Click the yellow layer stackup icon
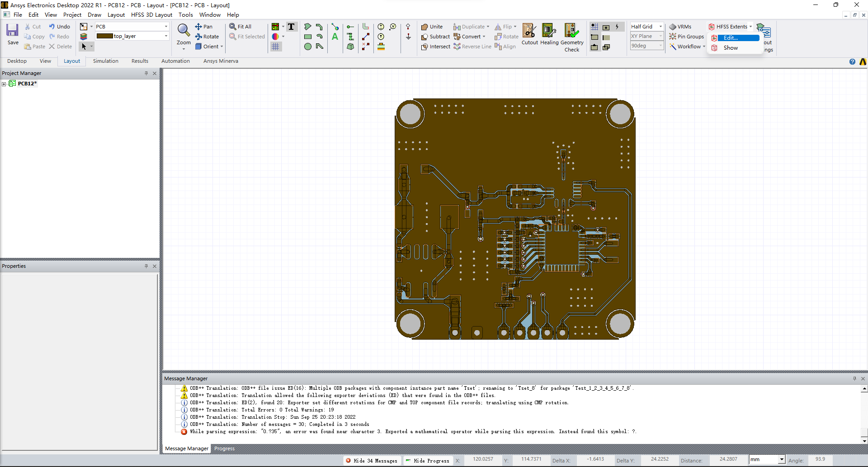 point(381,47)
